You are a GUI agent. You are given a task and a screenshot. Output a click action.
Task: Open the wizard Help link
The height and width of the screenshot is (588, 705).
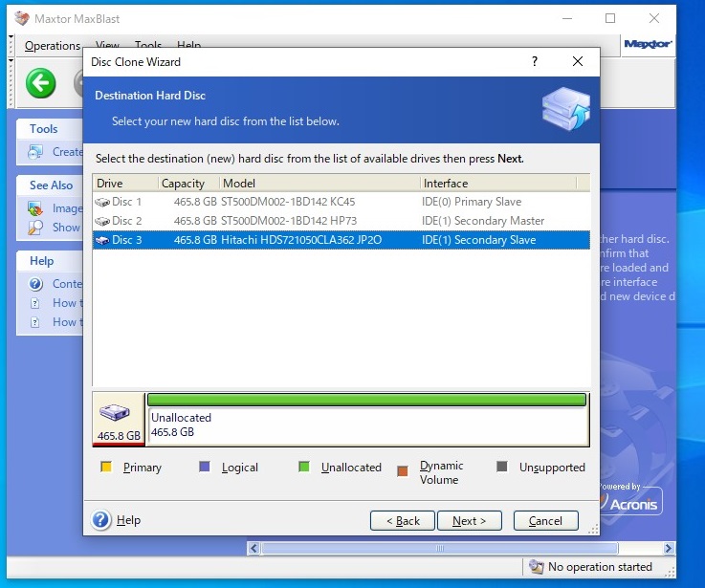(x=128, y=520)
